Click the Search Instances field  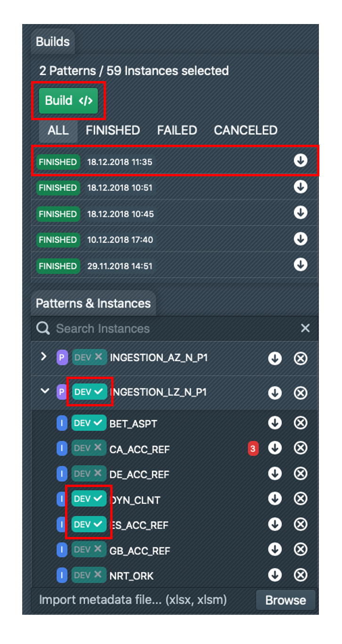[170, 329]
